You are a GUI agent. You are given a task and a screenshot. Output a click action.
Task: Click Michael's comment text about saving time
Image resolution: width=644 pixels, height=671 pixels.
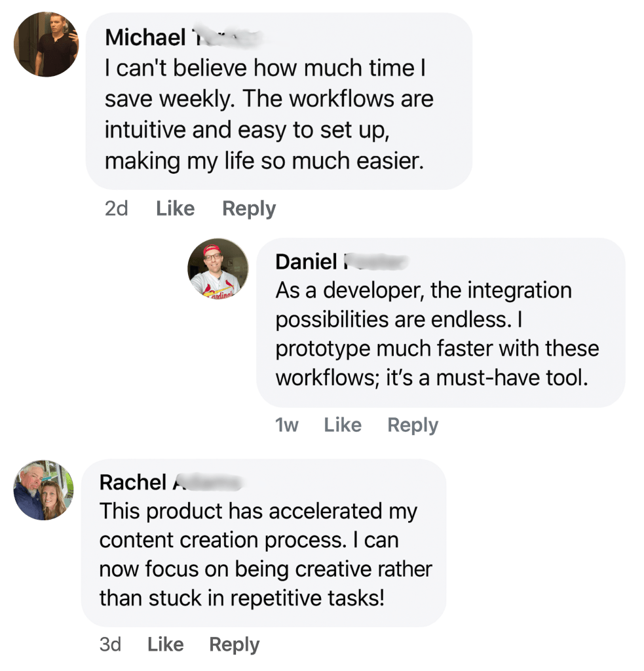point(269,114)
